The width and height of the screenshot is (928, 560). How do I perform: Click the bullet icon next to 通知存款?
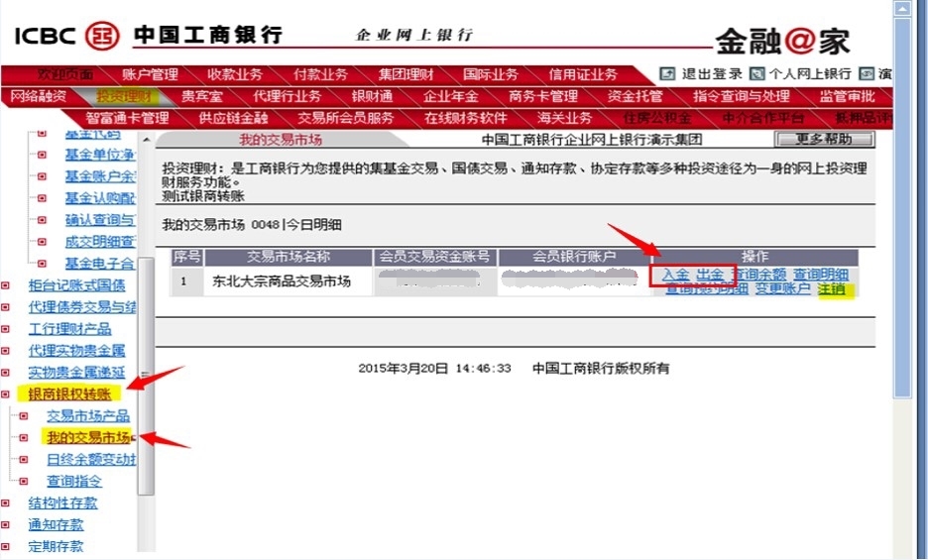(x=6, y=525)
